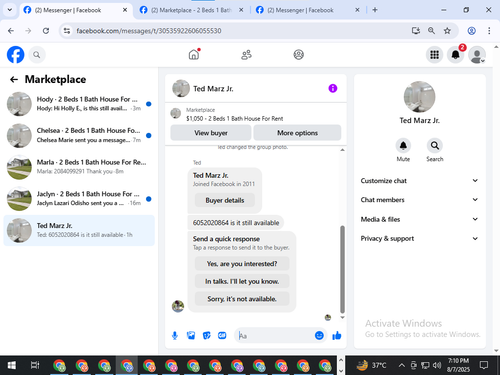
Task: Mute the Ted Marz Jr. conversation
Action: pyautogui.click(x=403, y=146)
